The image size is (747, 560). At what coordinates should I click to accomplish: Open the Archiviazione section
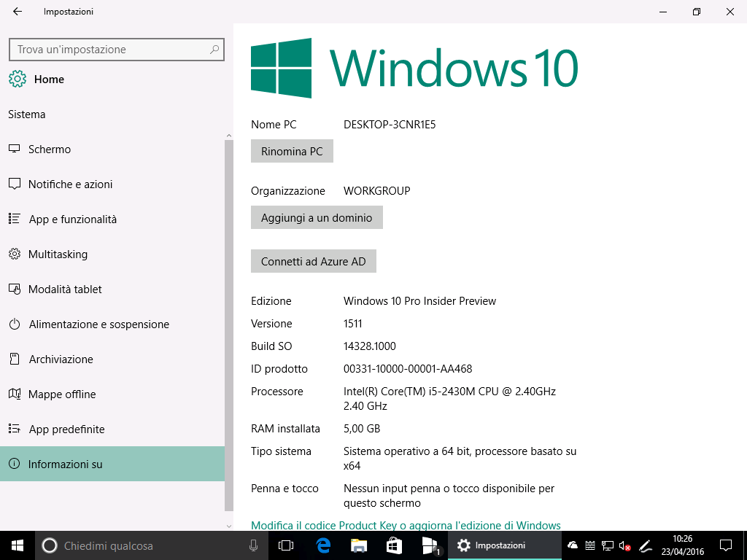coord(112,359)
